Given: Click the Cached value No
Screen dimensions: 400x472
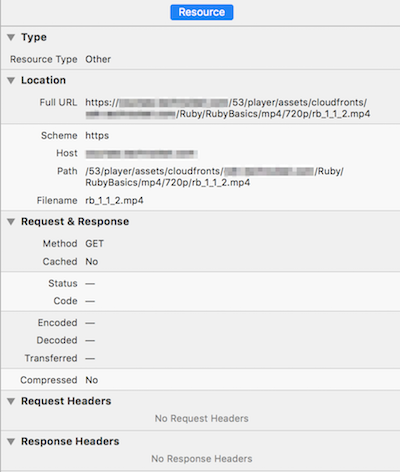Looking at the screenshot, I should tap(92, 262).
